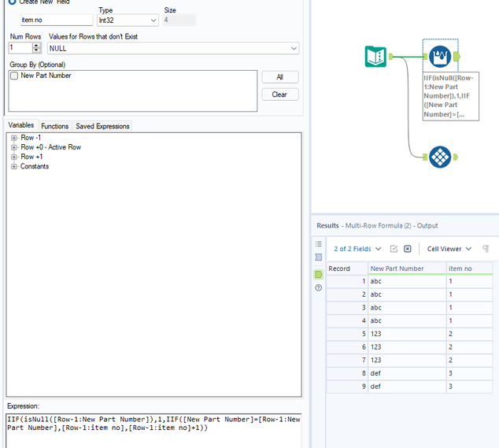Open the results metadata icon
The height and width of the screenshot is (448, 499).
318,257
